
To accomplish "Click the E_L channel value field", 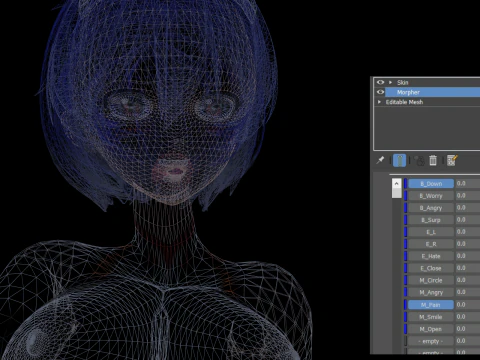I will coord(468,232).
